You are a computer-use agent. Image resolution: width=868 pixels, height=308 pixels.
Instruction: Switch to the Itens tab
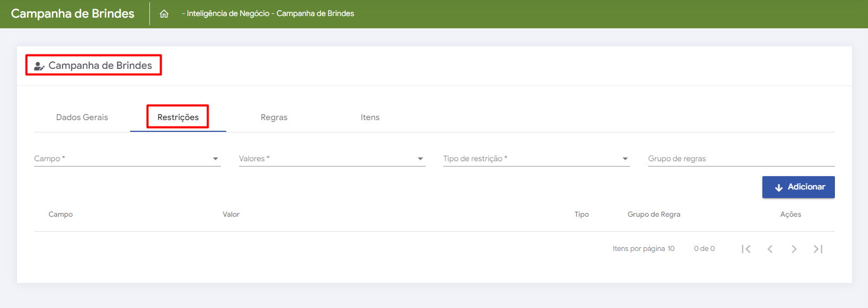(x=370, y=117)
